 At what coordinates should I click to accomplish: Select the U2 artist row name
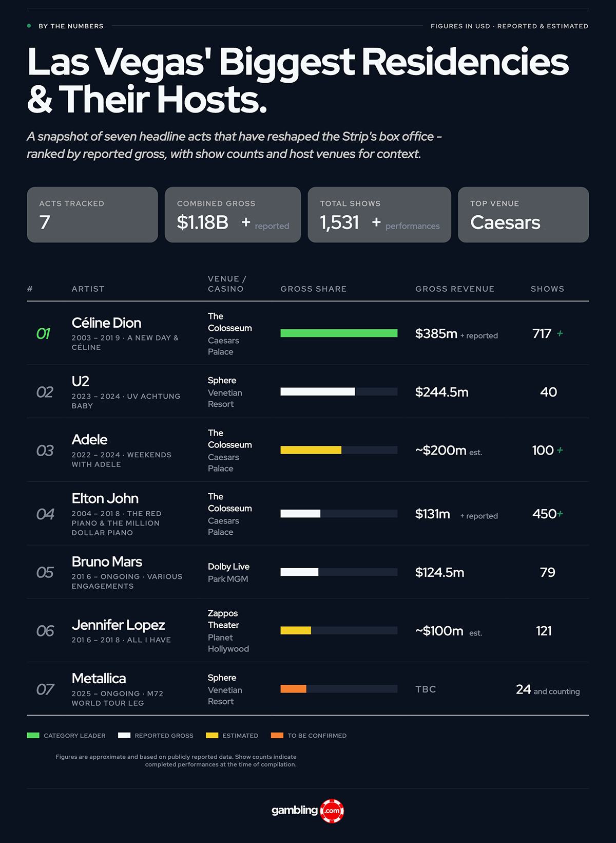point(81,381)
